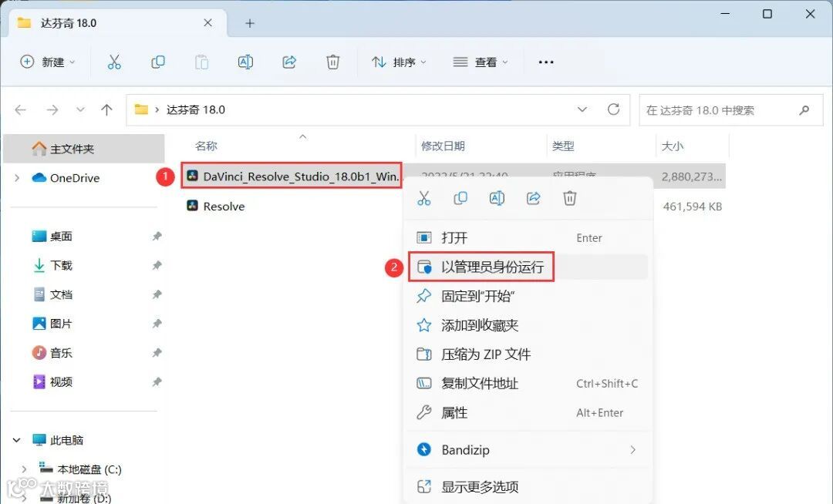This screenshot has width=833, height=504.
Task: Select 本地磁盘 (C:) in sidebar
Action: (81, 469)
